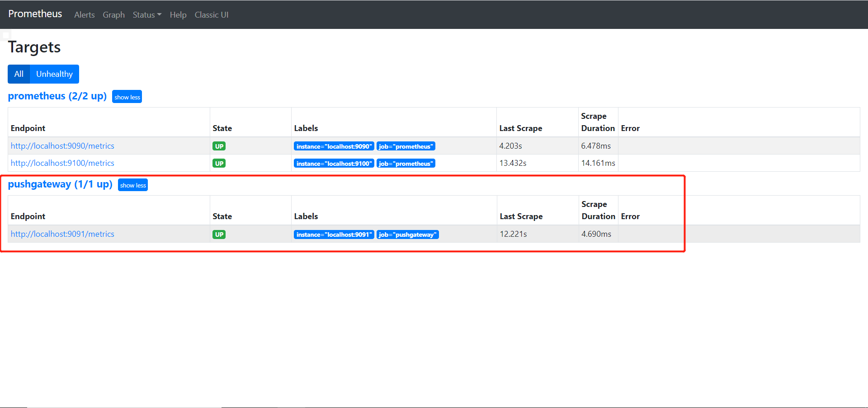Open pushgateway (1/1 up) group heading

point(60,184)
